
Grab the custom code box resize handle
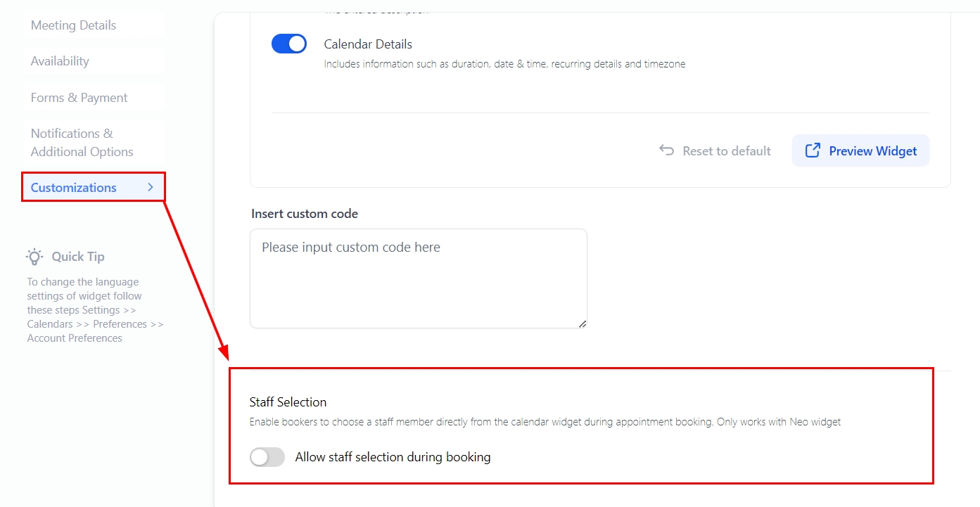[583, 323]
